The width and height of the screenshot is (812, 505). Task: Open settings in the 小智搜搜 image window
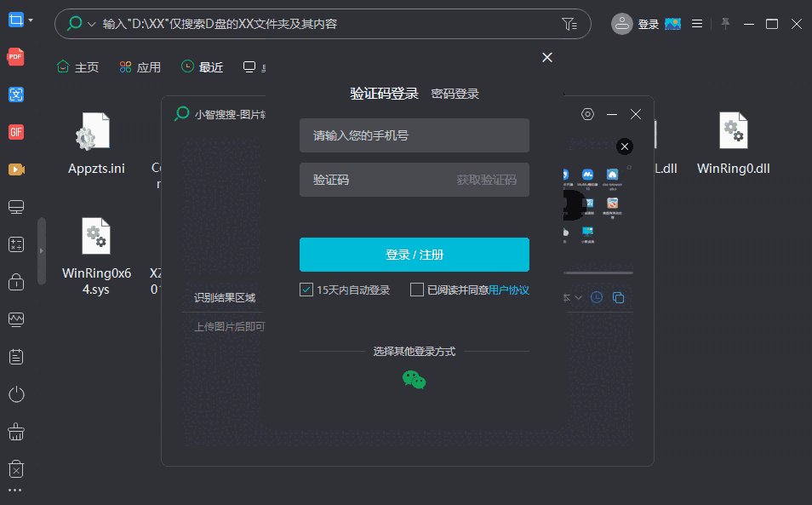(x=587, y=114)
